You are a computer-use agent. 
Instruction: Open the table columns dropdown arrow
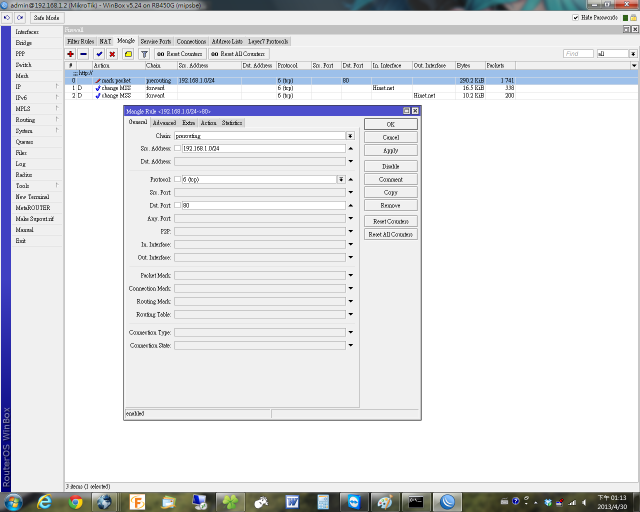click(634, 65)
